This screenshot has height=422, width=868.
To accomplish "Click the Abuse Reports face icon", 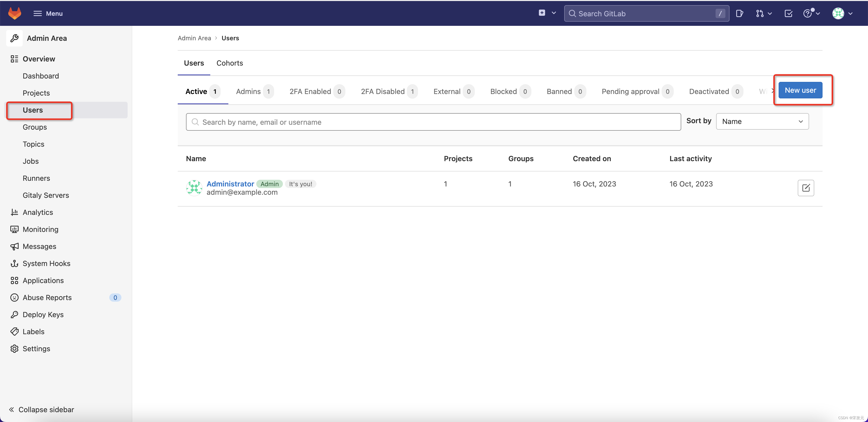I will (14, 297).
